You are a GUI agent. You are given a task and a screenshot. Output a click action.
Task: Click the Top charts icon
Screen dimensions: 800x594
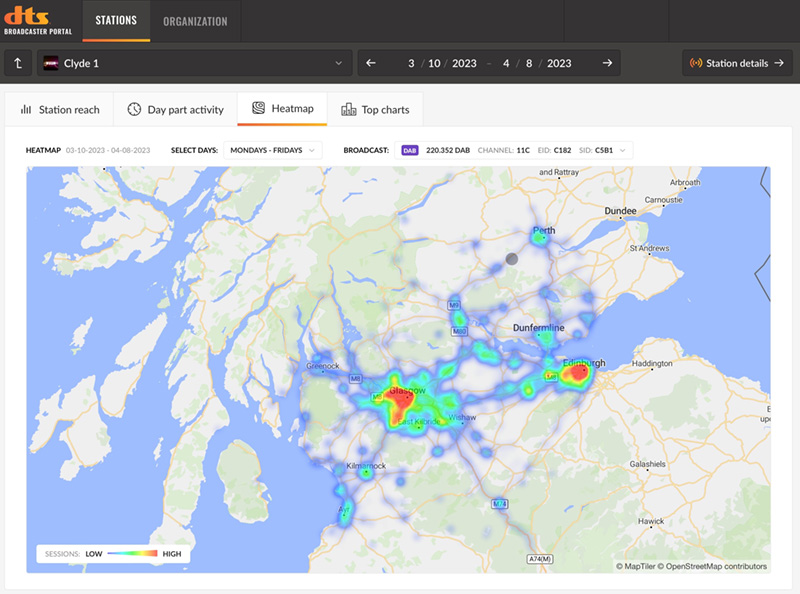[x=349, y=109]
